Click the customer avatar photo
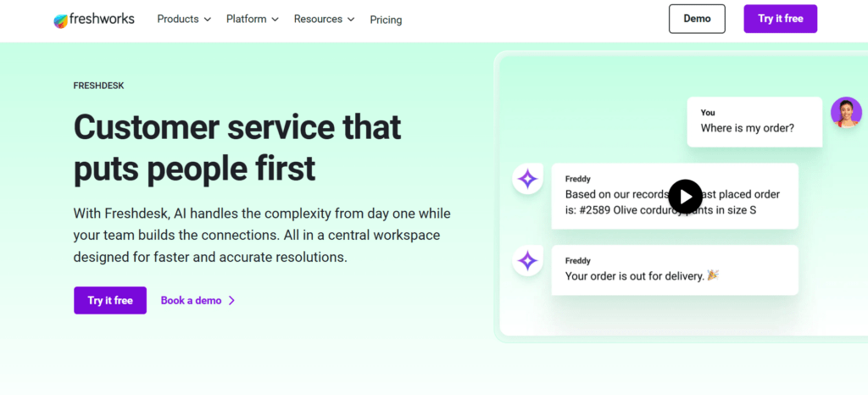Image resolution: width=868 pixels, height=395 pixels. coord(845,112)
